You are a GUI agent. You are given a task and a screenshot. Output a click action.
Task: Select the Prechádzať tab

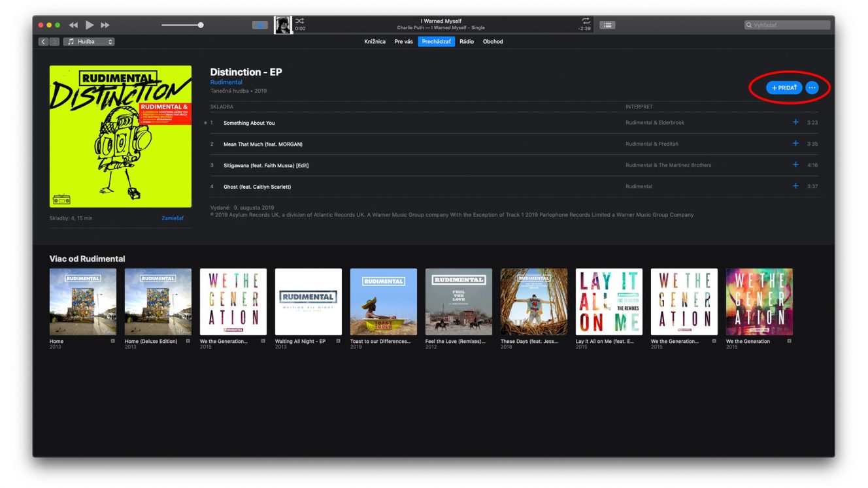[x=437, y=42]
